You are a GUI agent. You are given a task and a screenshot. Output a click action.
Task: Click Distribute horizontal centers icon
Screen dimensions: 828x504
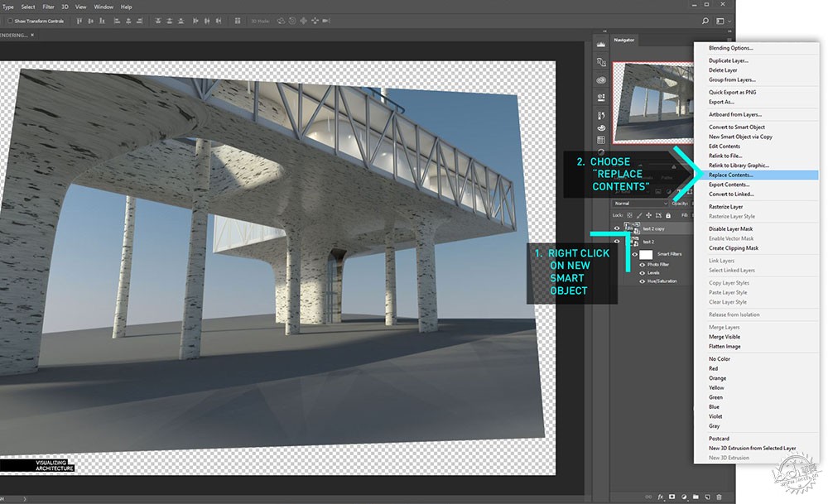[x=207, y=22]
